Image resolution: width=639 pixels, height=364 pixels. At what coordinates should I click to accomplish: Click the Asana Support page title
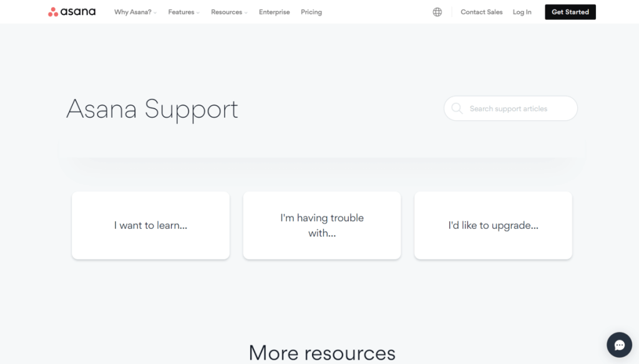(152, 109)
